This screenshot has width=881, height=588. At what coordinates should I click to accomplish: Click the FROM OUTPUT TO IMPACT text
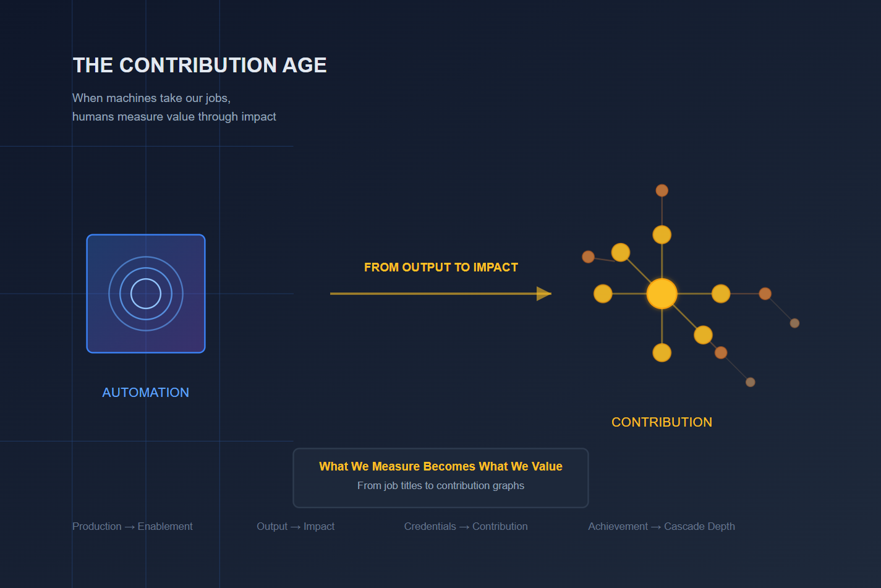pyautogui.click(x=441, y=268)
